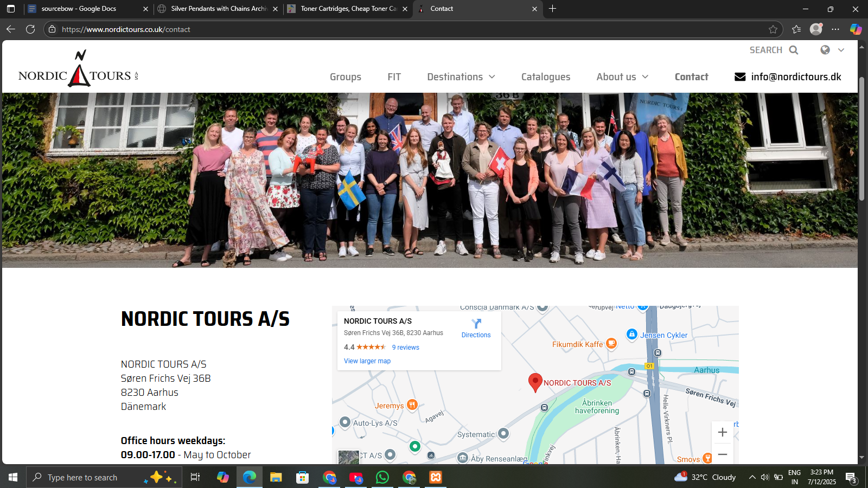Click the NORDIC TOURS A/S heading
868x488 pixels.
pyautogui.click(x=205, y=319)
